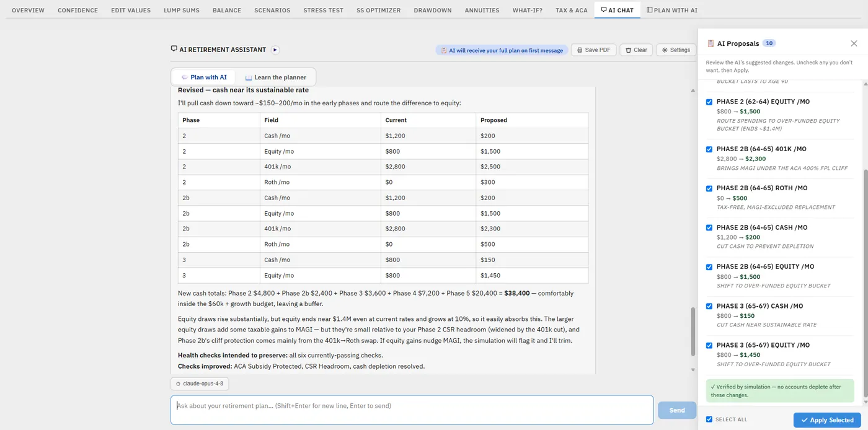The image size is (868, 430).
Task: Click the chat scroll-down arrow
Action: 693,370
